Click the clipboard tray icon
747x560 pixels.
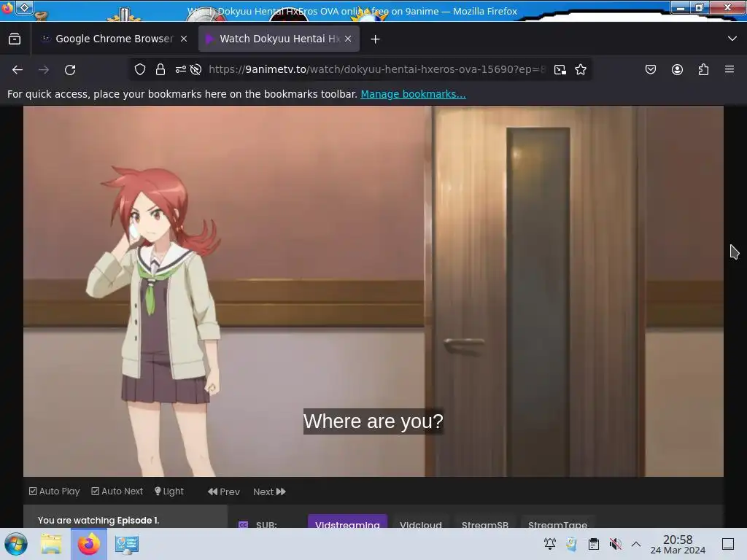pos(594,543)
